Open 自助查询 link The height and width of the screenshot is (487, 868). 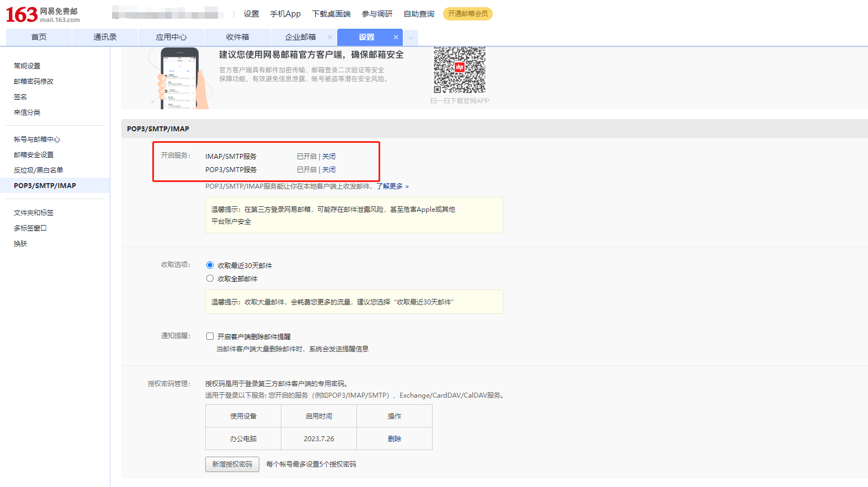click(419, 14)
